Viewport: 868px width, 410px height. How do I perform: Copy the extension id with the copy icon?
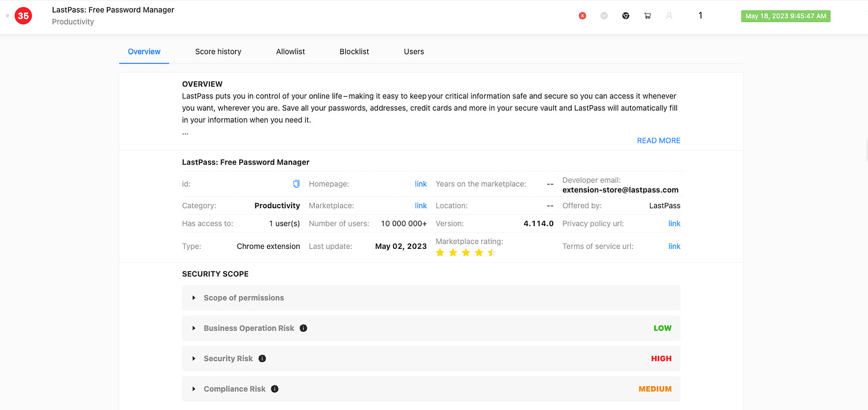(x=296, y=184)
